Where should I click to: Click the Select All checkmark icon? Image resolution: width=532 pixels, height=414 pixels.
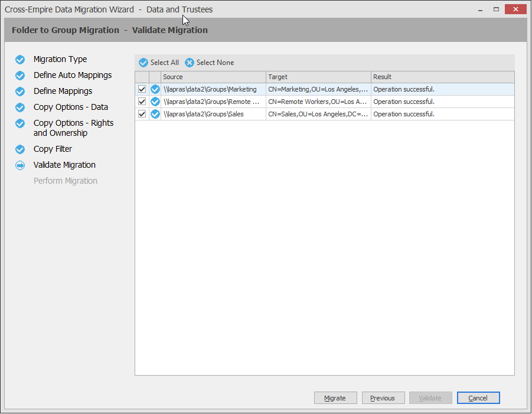[x=143, y=63]
